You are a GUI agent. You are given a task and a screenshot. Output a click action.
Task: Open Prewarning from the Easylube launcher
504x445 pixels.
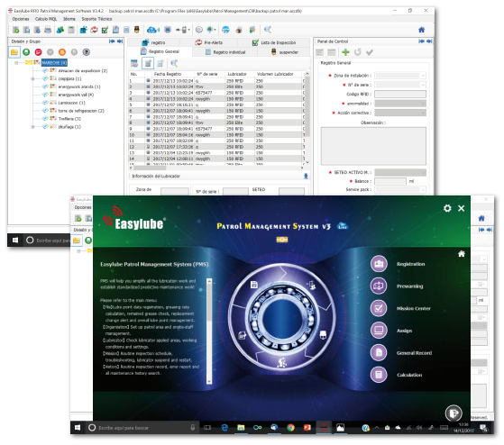pos(379,286)
